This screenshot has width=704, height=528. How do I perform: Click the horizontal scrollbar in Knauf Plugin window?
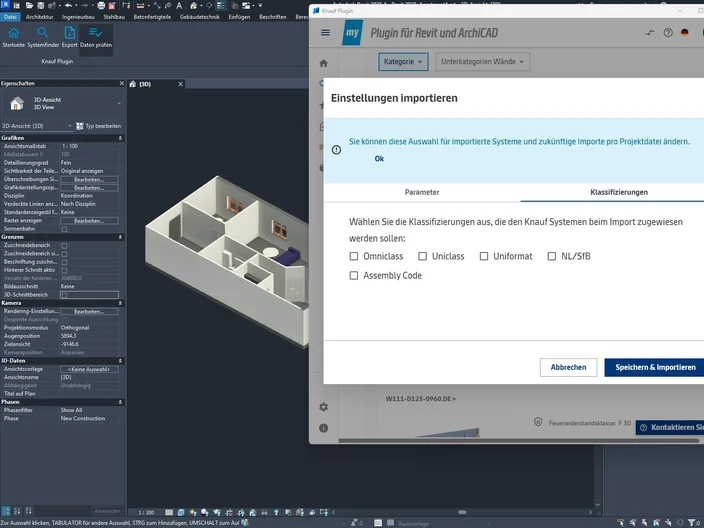pyautogui.click(x=521, y=440)
